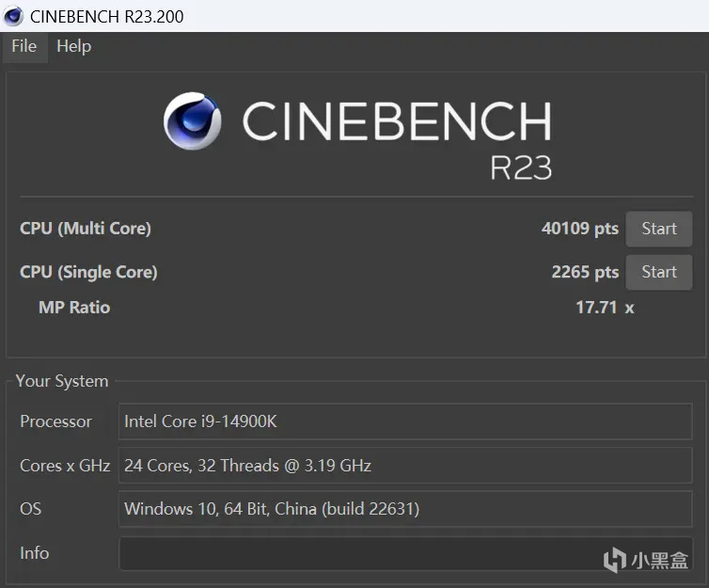Click the Processor label
Image resolution: width=709 pixels, height=588 pixels.
[56, 421]
